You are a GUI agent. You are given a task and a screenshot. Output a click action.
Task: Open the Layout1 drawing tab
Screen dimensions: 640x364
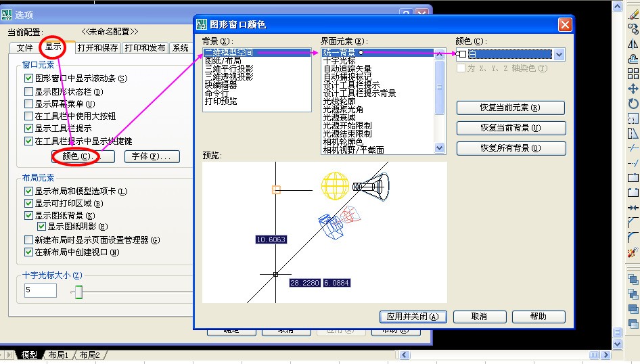[58, 355]
